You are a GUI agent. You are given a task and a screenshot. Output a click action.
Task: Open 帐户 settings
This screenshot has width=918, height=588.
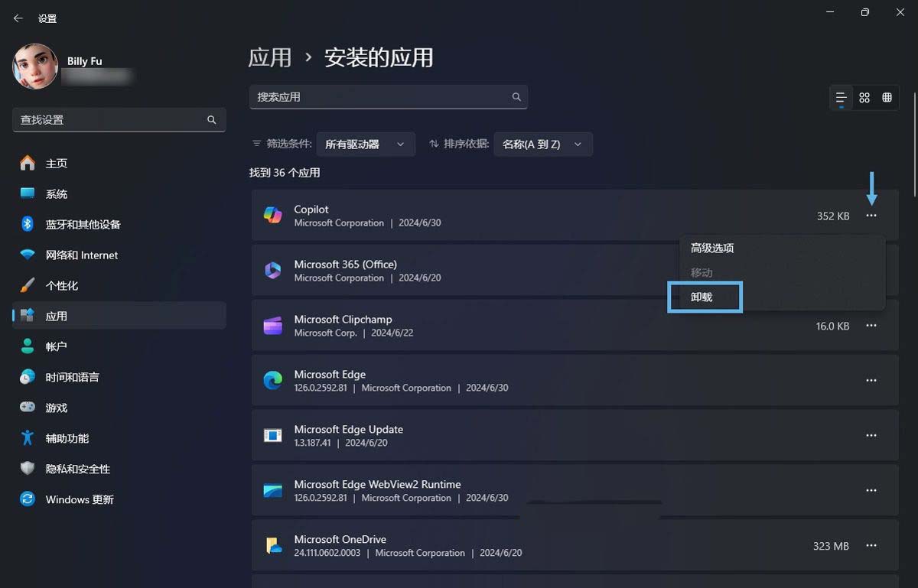click(x=119, y=346)
